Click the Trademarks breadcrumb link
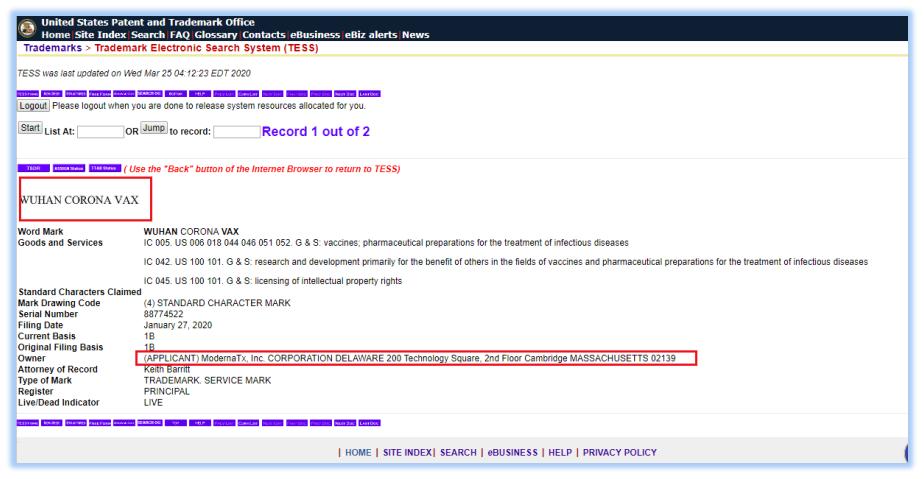 55,48
